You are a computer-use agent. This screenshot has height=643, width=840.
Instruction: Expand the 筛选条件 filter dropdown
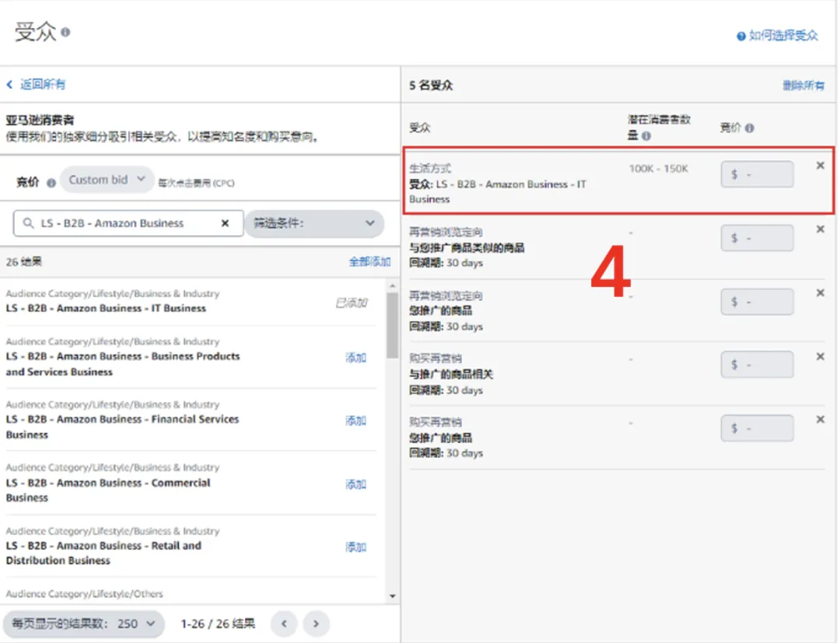(x=313, y=223)
